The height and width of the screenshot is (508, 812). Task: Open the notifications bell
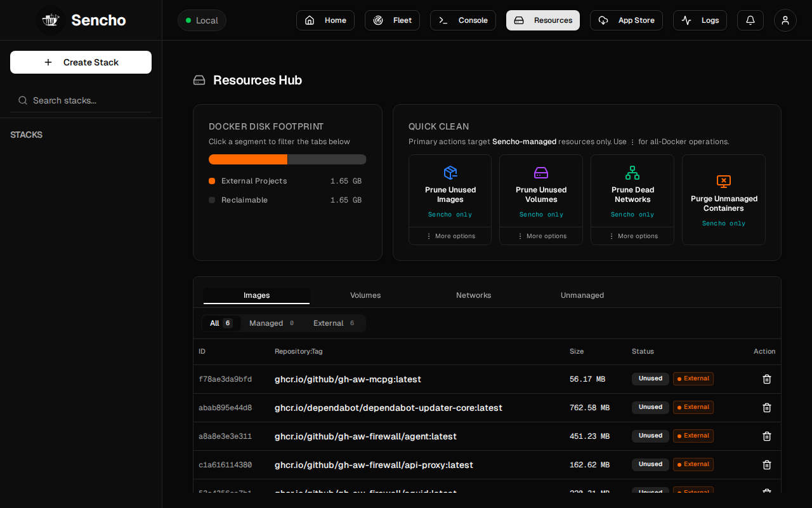(750, 20)
